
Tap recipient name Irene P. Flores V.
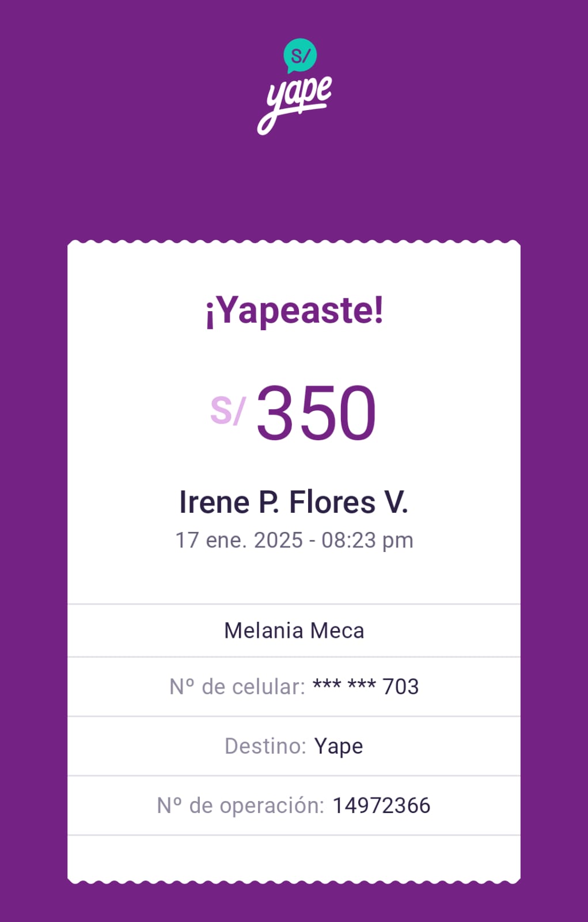click(x=294, y=502)
